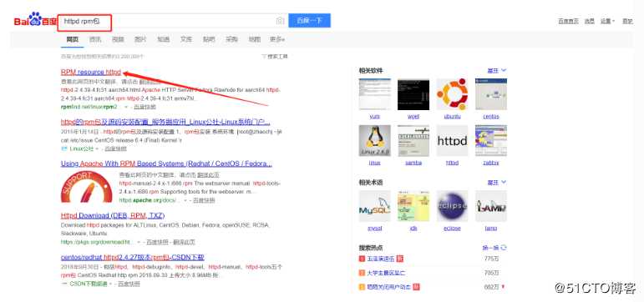644x302 pixels.
Task: Open the 设置 dropdown at top right
Action: point(608,21)
